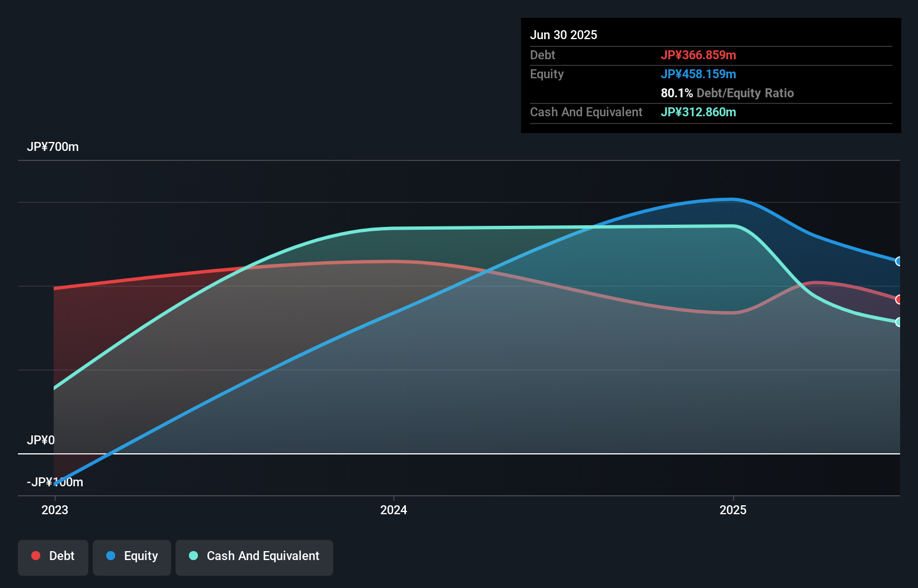Select the teal Cash endpoint marker on chart
Viewport: 918px width, 588px height.
(x=899, y=322)
